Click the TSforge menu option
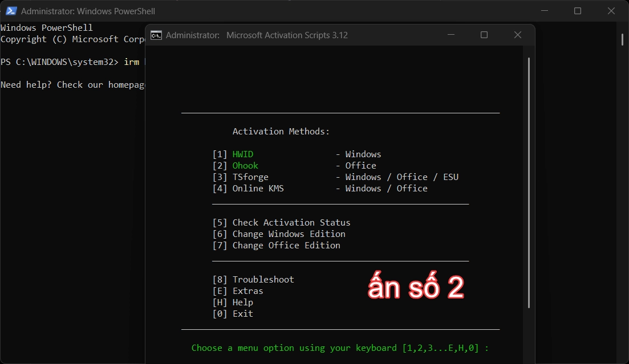 pyautogui.click(x=250, y=177)
